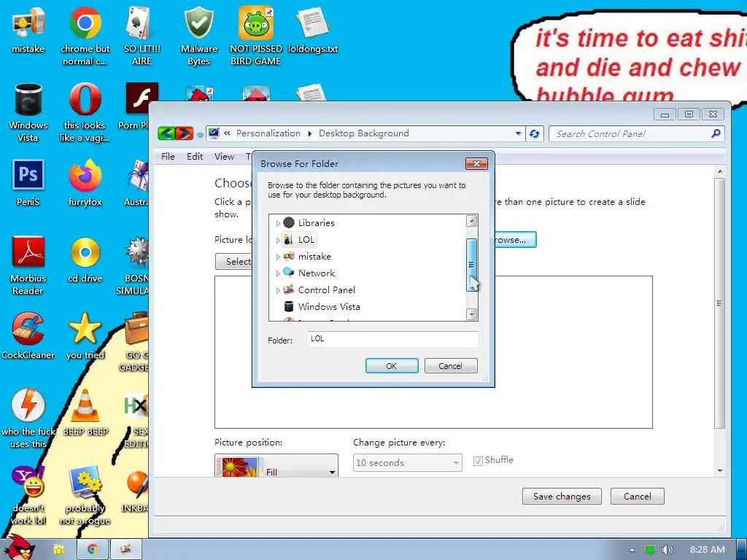Open the Morbius Reader icon
Image resolution: width=747 pixels, height=560 pixels.
pyautogui.click(x=28, y=265)
